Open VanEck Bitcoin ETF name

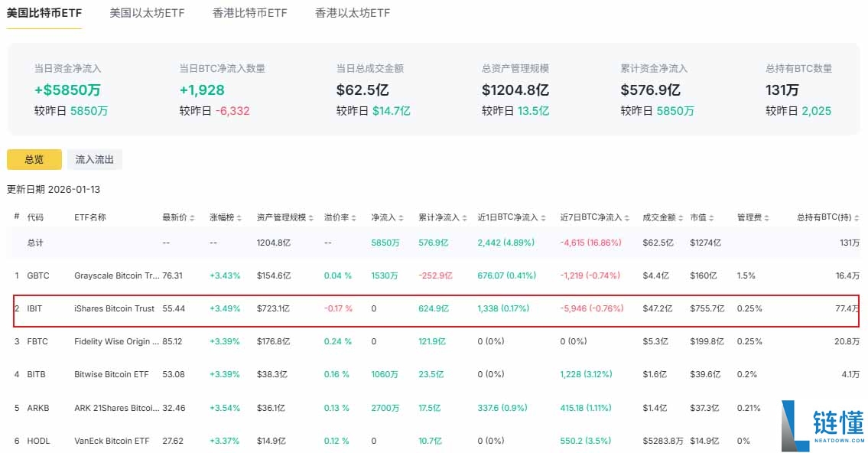click(112, 442)
